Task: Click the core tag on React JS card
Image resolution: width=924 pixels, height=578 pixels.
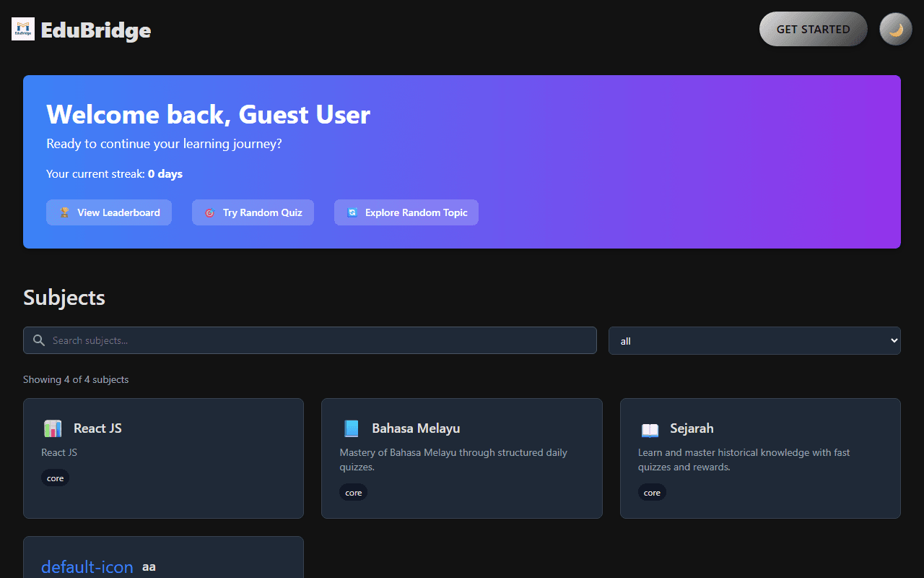Action: click(x=56, y=478)
